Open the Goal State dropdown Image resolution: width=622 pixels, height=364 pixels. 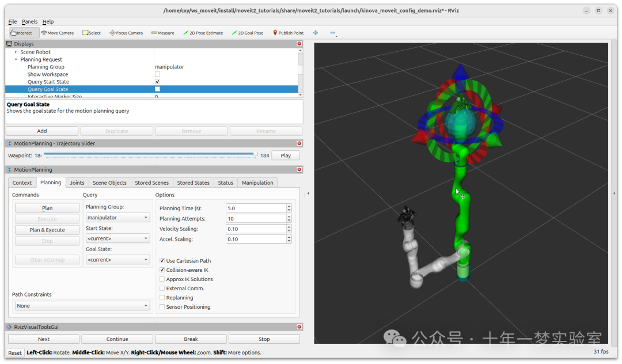pyautogui.click(x=118, y=260)
